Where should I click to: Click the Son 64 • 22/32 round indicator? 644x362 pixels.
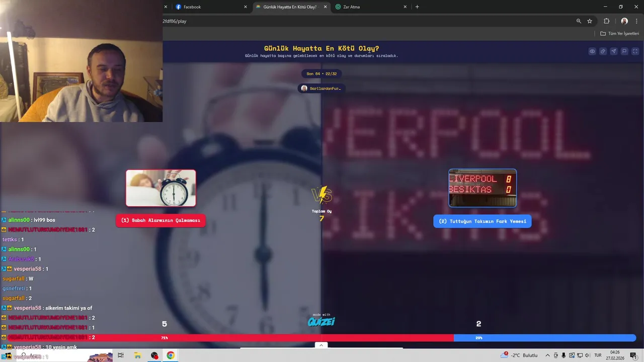tap(321, 74)
